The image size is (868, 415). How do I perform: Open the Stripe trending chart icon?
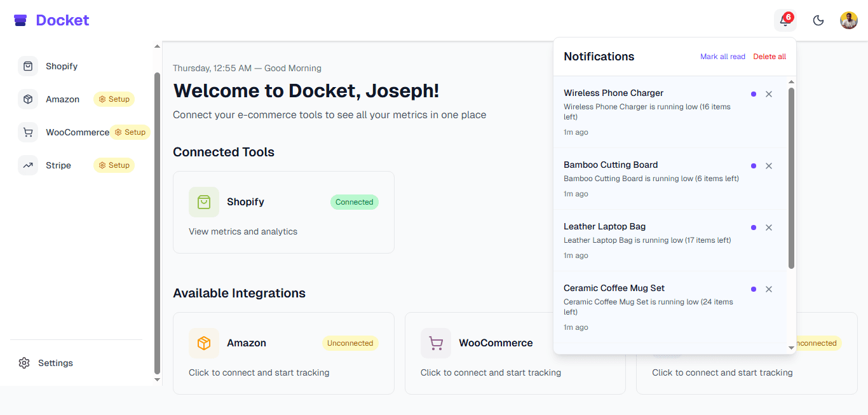[x=28, y=165]
